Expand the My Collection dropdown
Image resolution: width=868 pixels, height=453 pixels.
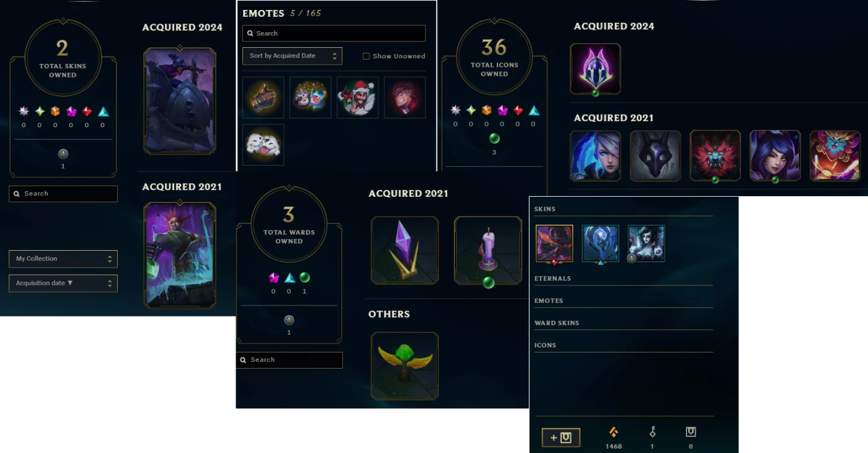click(63, 259)
